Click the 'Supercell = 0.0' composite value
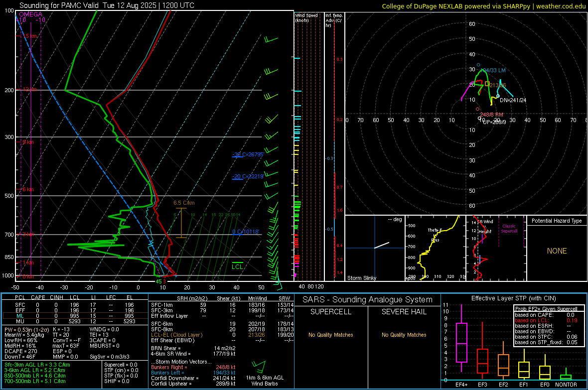 [121, 365]
